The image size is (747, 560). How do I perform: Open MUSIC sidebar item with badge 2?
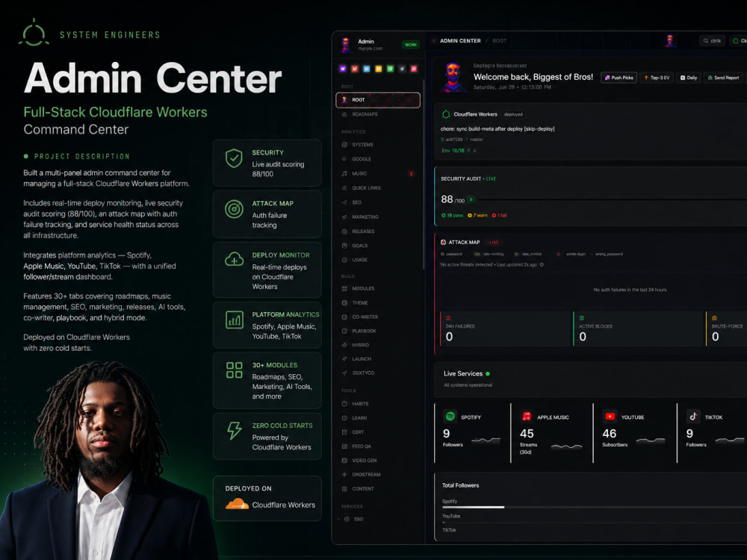point(378,173)
